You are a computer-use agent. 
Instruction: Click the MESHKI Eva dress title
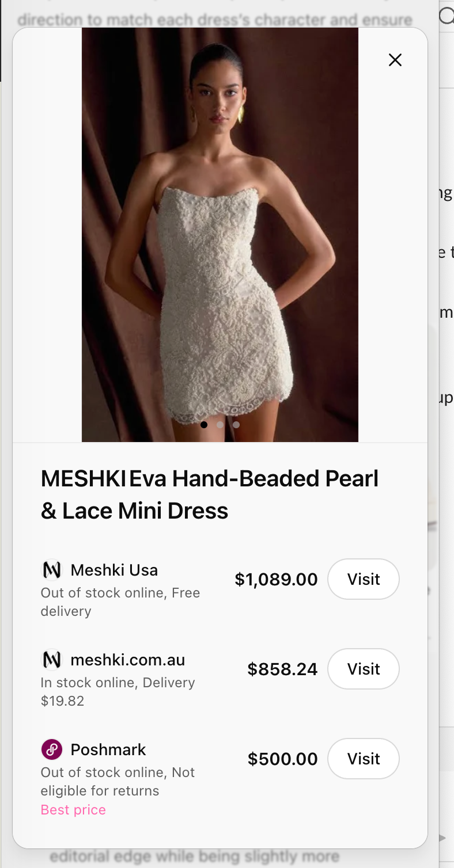pyautogui.click(x=210, y=494)
